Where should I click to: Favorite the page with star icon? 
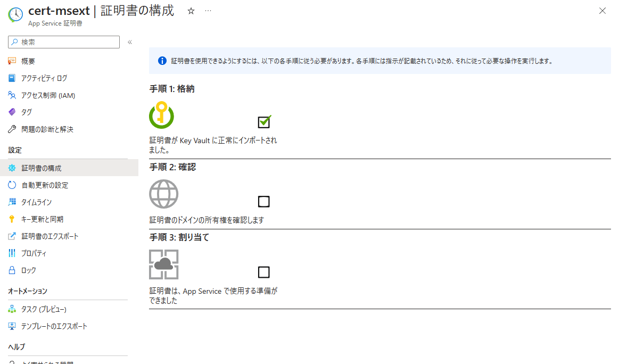[x=191, y=11]
